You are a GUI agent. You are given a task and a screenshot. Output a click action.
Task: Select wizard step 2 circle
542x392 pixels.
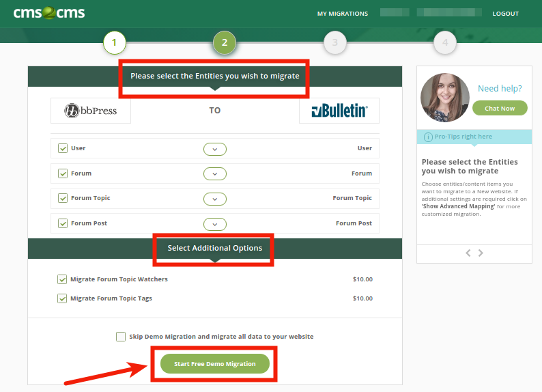tap(225, 42)
